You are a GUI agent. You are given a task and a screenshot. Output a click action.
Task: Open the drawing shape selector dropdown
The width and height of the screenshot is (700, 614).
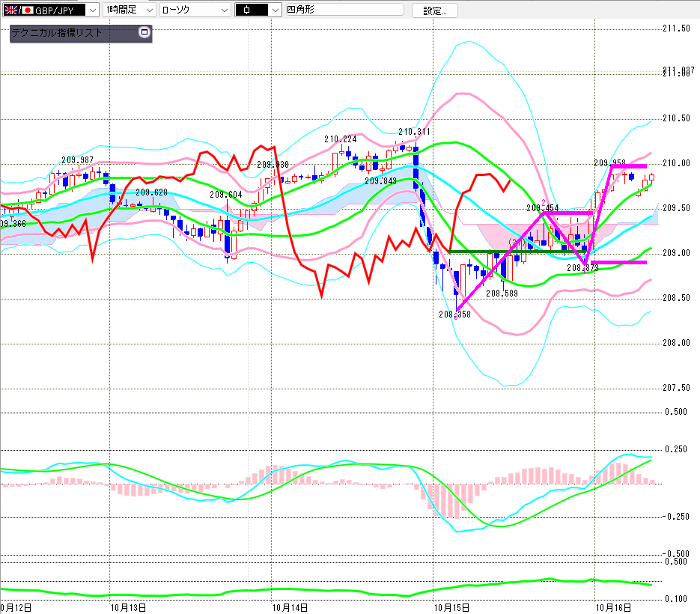258,10
